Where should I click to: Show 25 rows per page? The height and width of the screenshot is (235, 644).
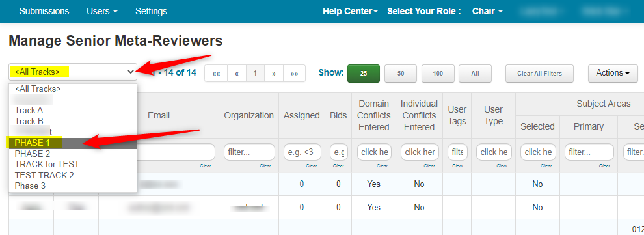click(x=364, y=74)
